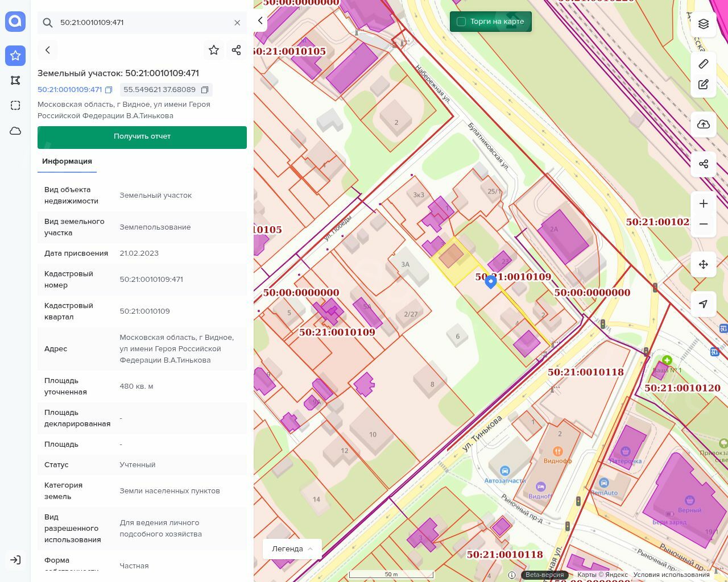Open favorites in the left sidebar

(x=15, y=56)
